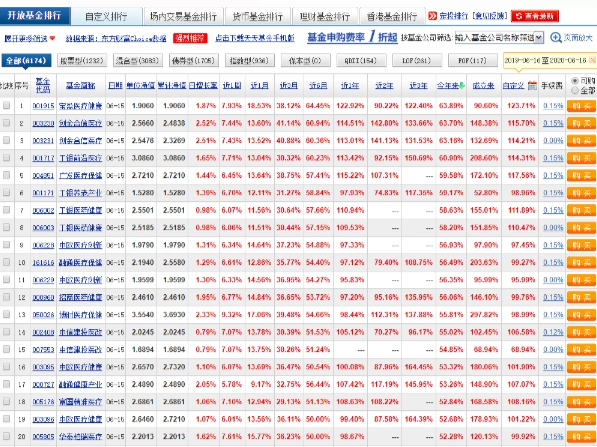
Task: Click the 297.82% value in row 13
Action: [x=484, y=314]
